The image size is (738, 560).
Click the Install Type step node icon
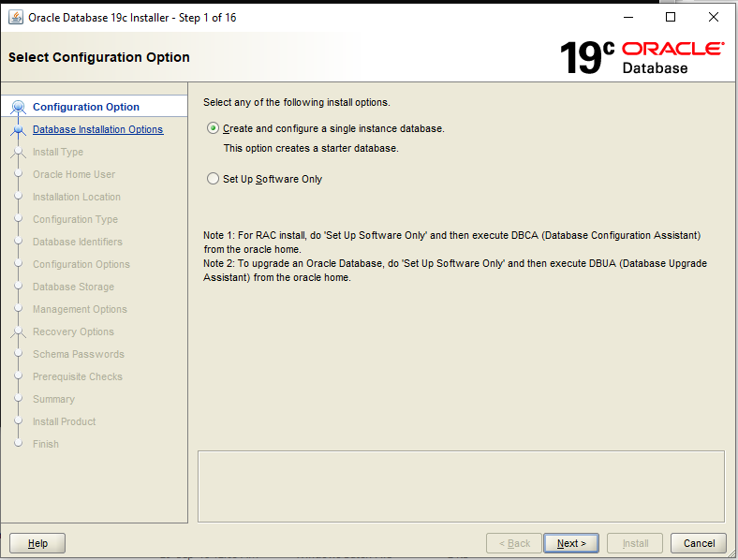(19, 152)
